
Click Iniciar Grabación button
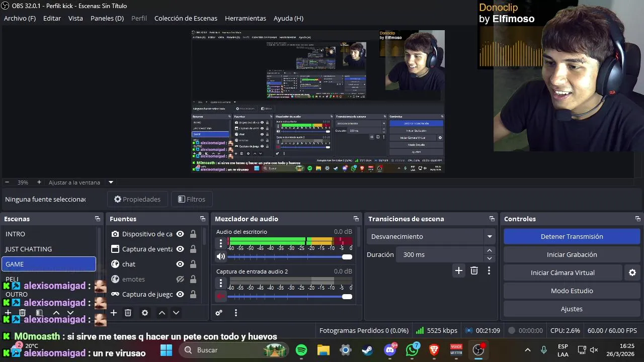(x=572, y=254)
